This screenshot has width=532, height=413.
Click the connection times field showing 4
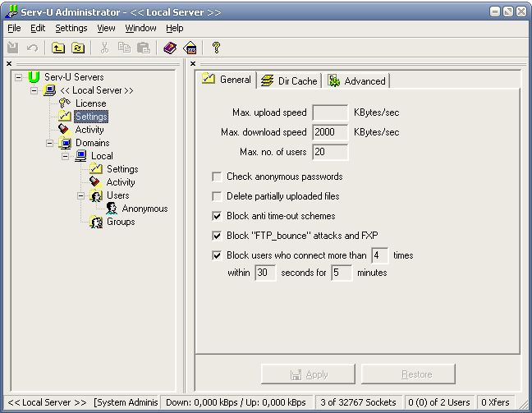(380, 255)
